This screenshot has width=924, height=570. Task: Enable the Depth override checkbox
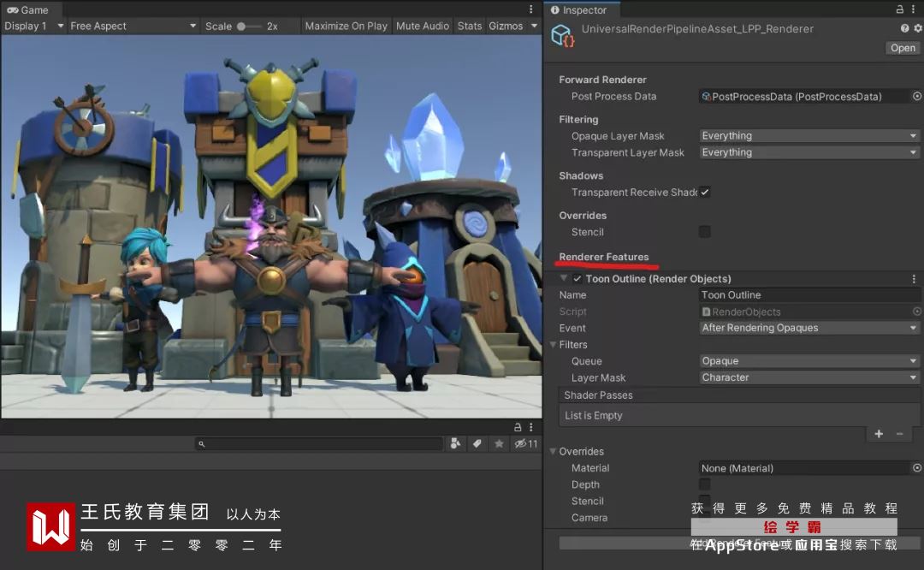click(x=705, y=484)
